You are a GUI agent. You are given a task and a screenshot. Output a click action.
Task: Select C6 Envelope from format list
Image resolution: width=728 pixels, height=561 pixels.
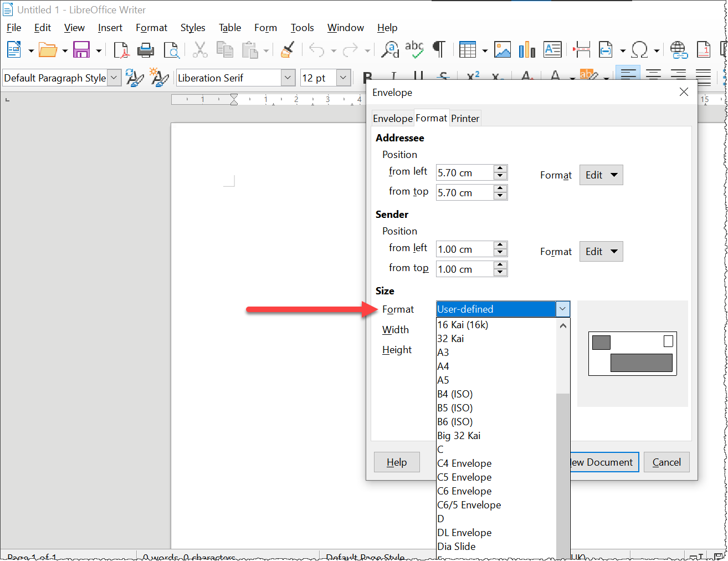[x=464, y=491]
